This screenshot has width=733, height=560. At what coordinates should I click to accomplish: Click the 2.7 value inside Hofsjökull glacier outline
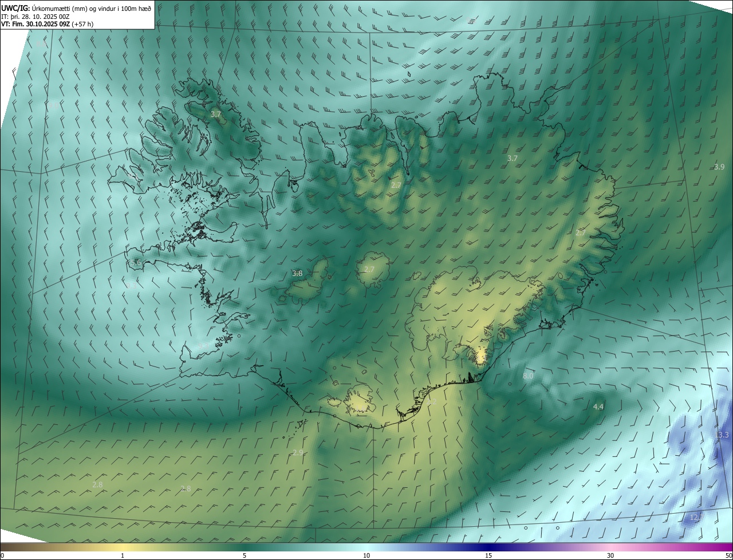(369, 270)
